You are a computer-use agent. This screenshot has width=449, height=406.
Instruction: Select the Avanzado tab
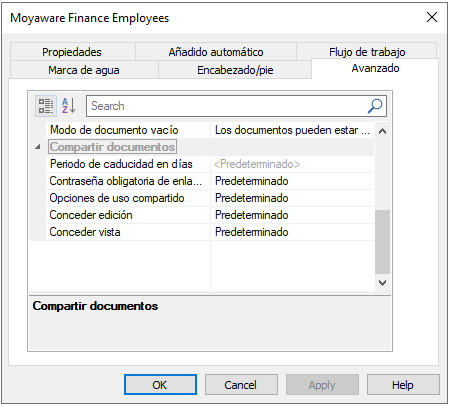(x=375, y=68)
